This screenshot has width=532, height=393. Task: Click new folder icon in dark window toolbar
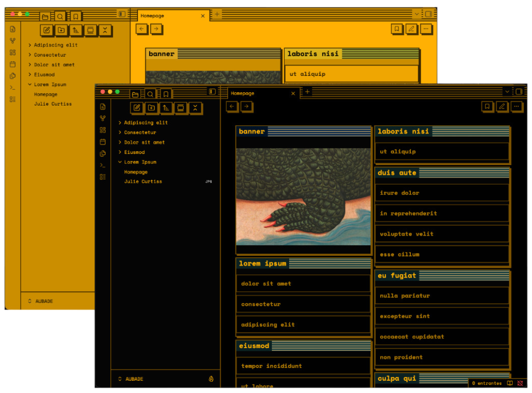[x=151, y=107]
